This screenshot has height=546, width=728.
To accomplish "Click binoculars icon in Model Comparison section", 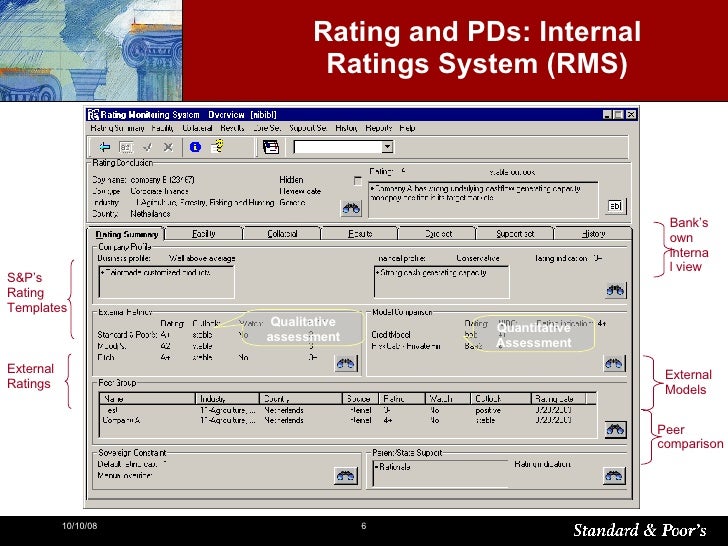I will pos(615,364).
